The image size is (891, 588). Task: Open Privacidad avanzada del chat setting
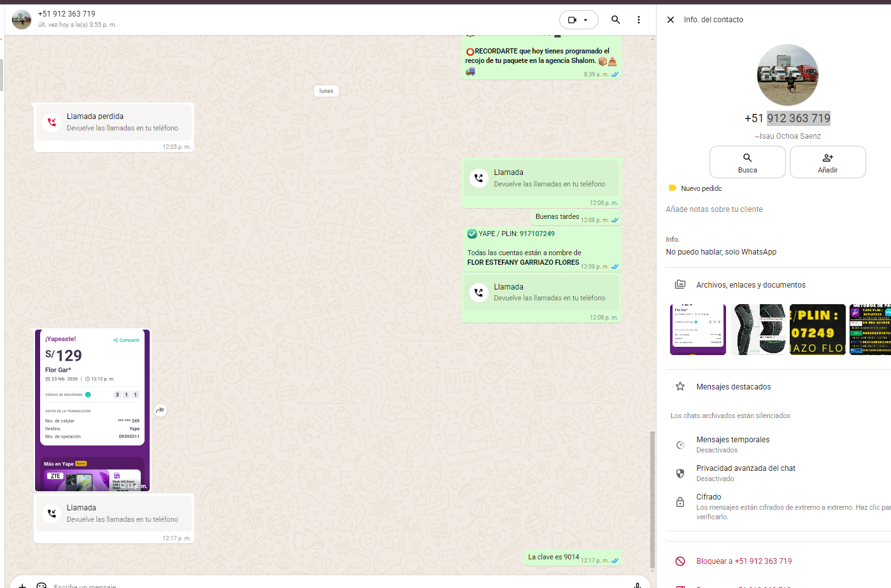pos(745,473)
